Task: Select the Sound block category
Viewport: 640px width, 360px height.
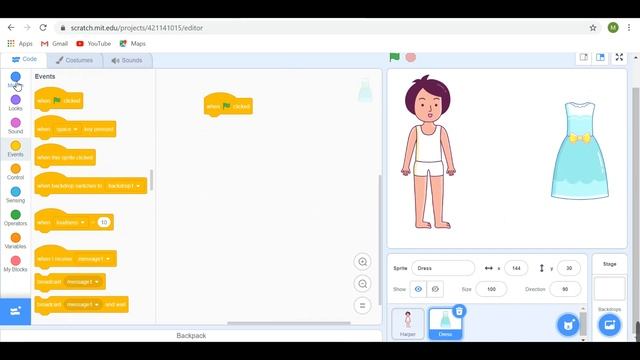Action: (16, 126)
